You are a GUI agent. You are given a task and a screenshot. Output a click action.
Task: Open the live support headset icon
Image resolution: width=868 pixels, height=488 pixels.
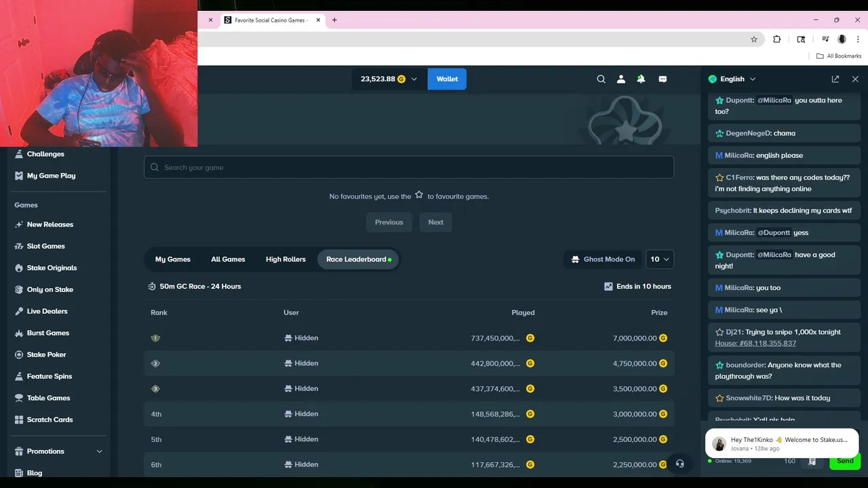[x=680, y=464]
